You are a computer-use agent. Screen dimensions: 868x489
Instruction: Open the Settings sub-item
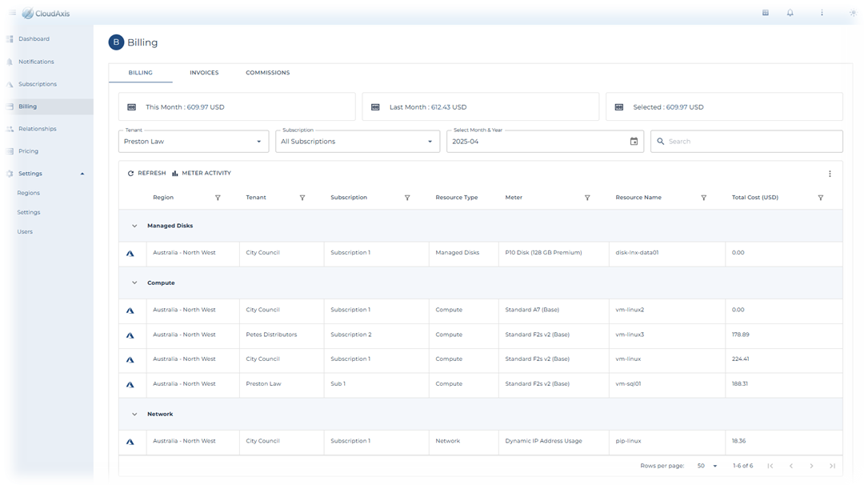(x=28, y=213)
